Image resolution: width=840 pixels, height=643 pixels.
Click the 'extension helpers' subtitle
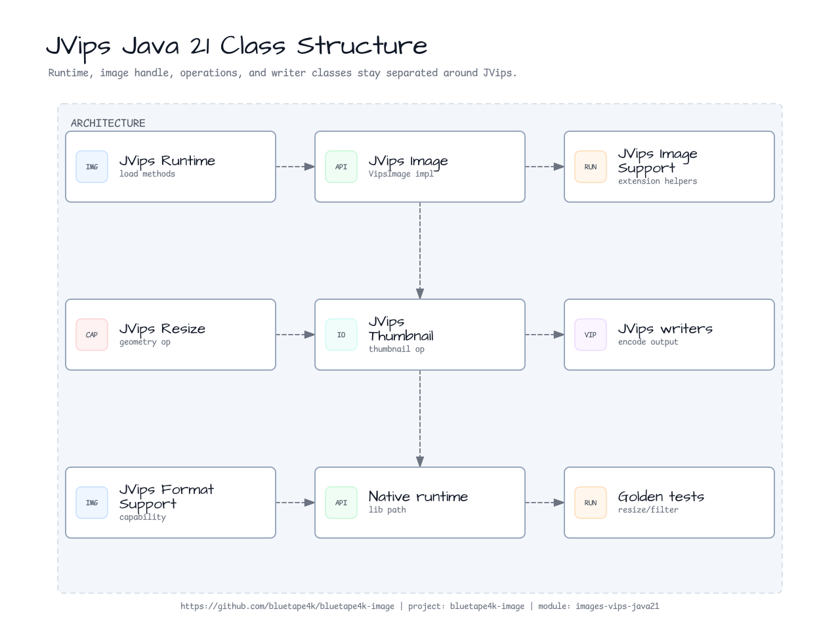tap(658, 181)
